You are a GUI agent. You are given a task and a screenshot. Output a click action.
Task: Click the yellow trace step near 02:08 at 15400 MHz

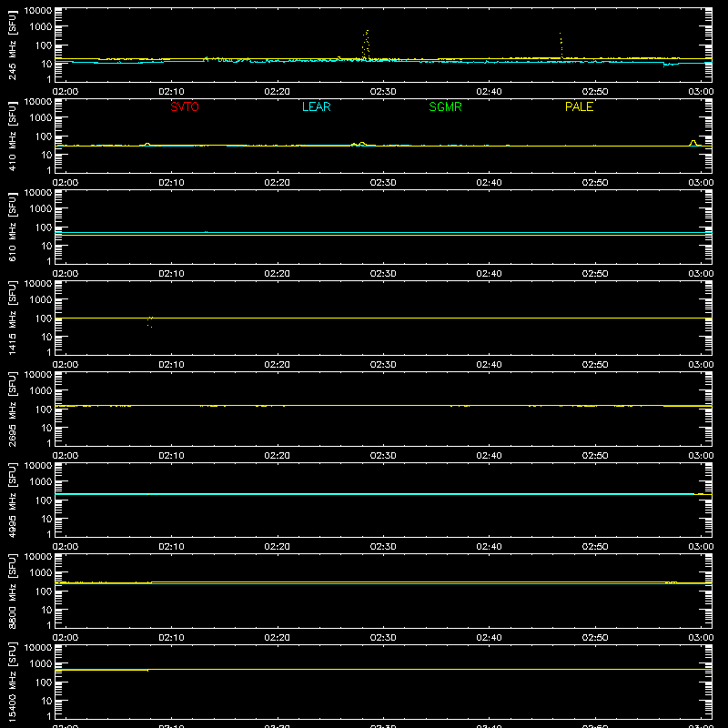coord(147,670)
